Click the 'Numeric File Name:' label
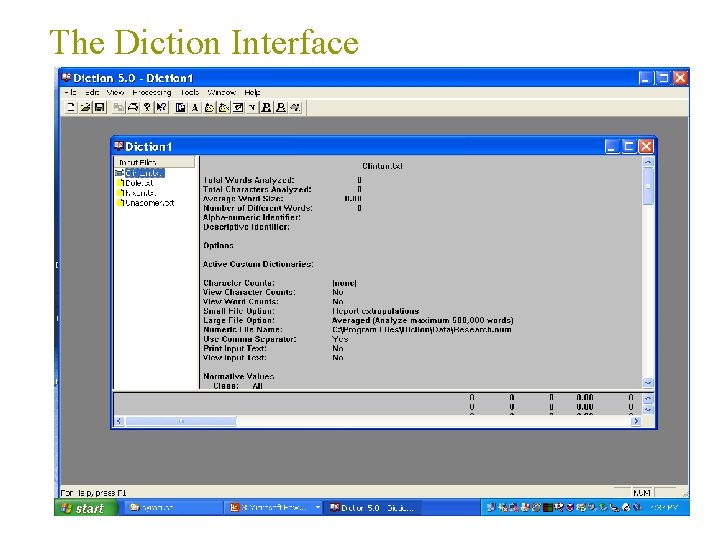Screen dimensions: 720x540 243,330
